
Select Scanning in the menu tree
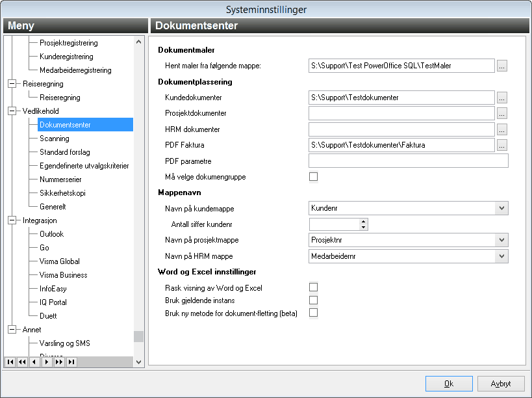(x=55, y=139)
